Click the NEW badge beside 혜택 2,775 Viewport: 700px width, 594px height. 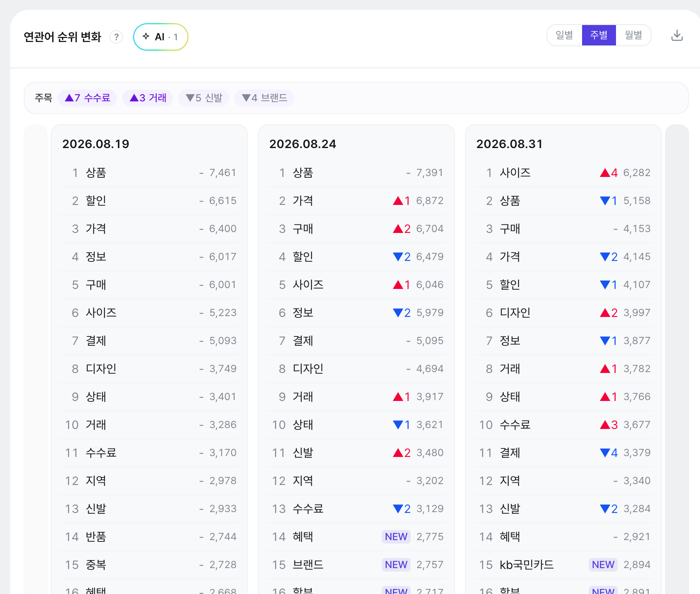[396, 537]
